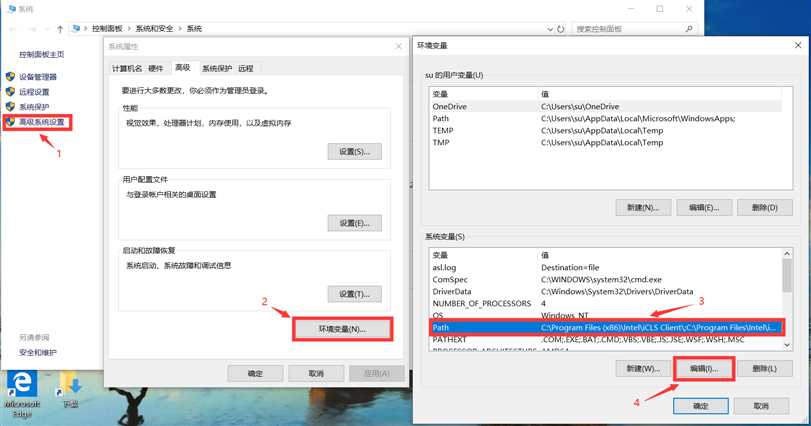This screenshot has height=426, width=811.
Task: Switch to the 系统保护 tab
Action: pyautogui.click(x=217, y=68)
